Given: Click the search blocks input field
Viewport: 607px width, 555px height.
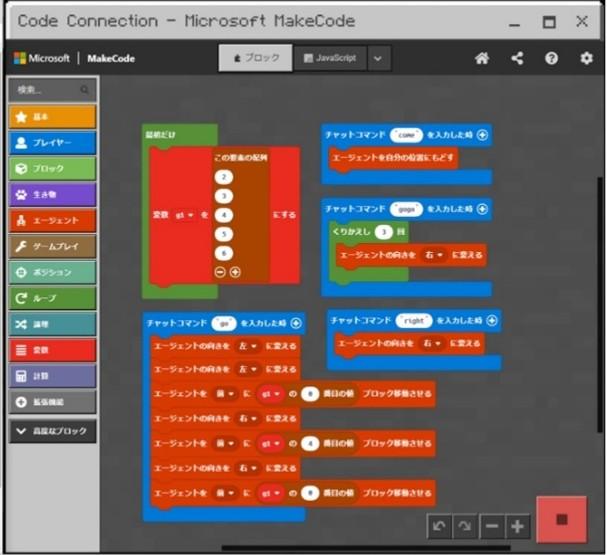Looking at the screenshot, I should [x=52, y=90].
